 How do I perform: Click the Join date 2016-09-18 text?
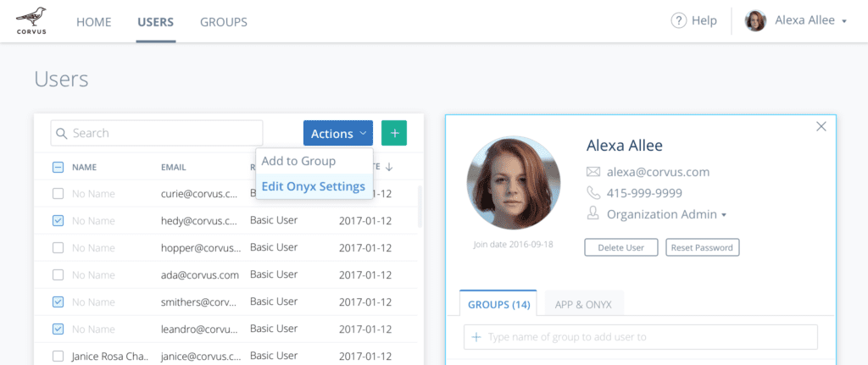(513, 244)
